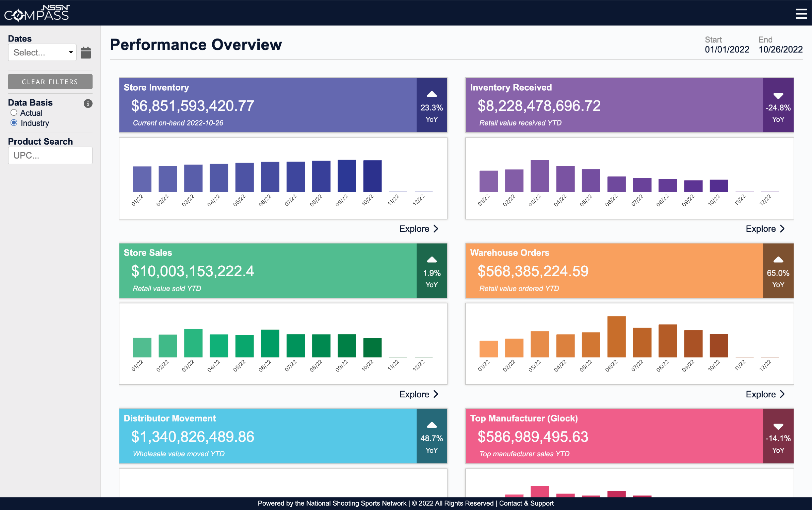Click the Start date 01/01/2022
The image size is (812, 510).
[727, 50]
